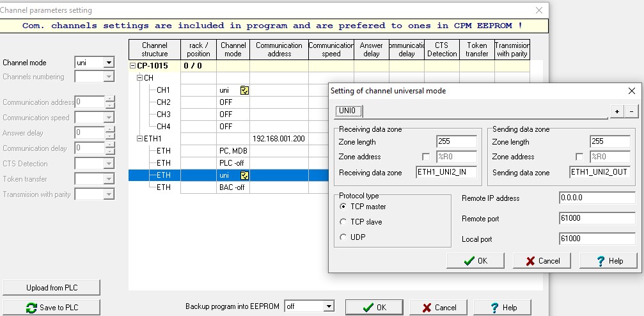Open Help in the universal mode dialog
Screen dimensions: 644x316
tap(608, 260)
